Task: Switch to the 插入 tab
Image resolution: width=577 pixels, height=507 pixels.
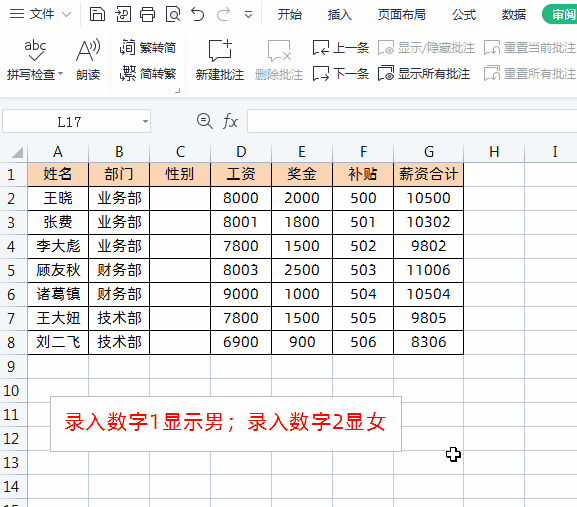Action: point(340,15)
